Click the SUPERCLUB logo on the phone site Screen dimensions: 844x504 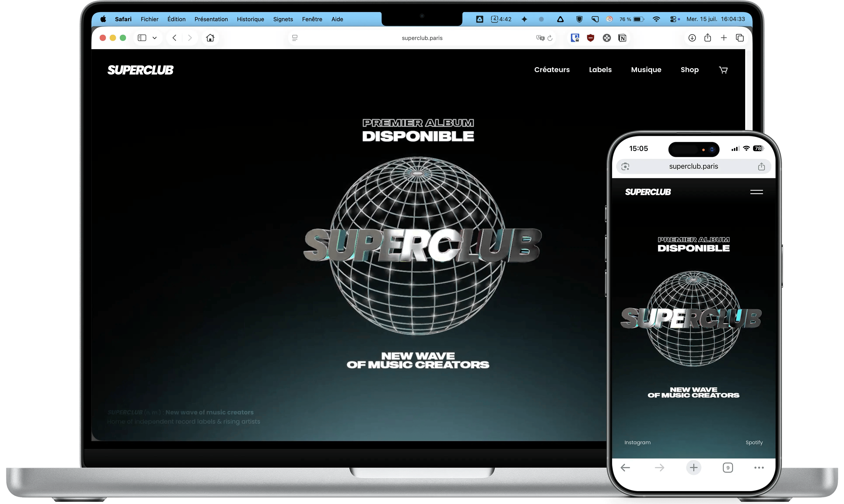coord(648,192)
